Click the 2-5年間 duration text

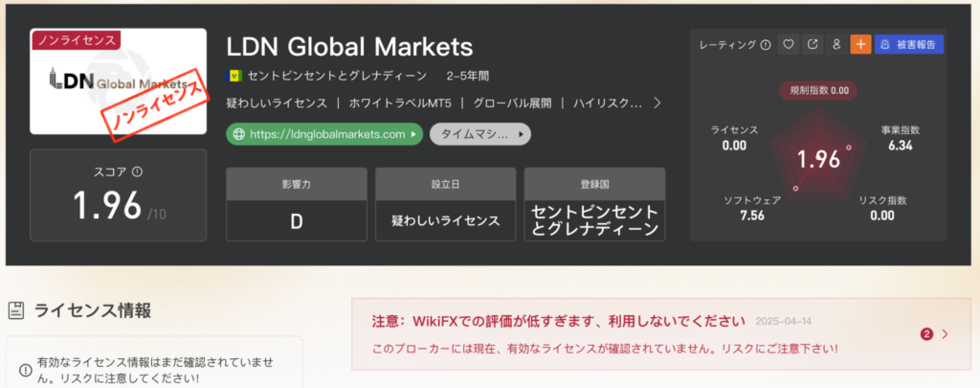[x=468, y=77]
